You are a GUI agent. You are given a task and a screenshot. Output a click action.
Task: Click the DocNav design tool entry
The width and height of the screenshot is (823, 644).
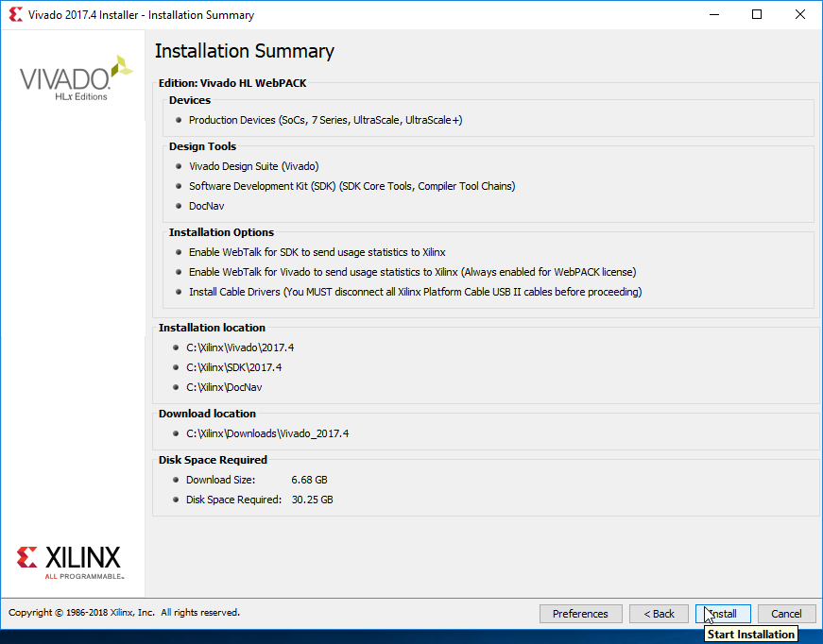click(x=207, y=206)
